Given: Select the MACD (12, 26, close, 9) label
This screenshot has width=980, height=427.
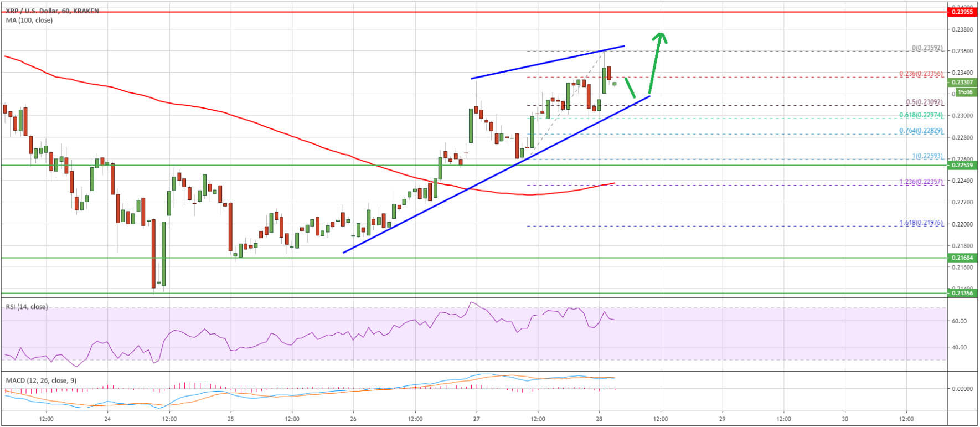Looking at the screenshot, I should pos(41,380).
